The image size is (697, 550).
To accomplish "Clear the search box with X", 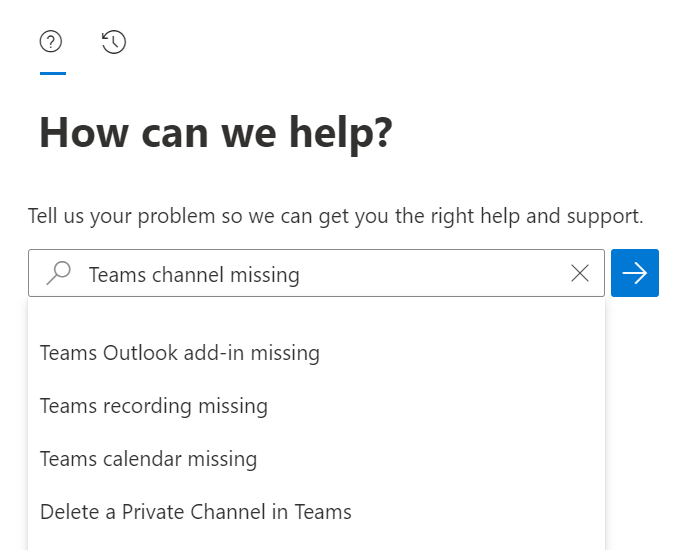I will (580, 273).
